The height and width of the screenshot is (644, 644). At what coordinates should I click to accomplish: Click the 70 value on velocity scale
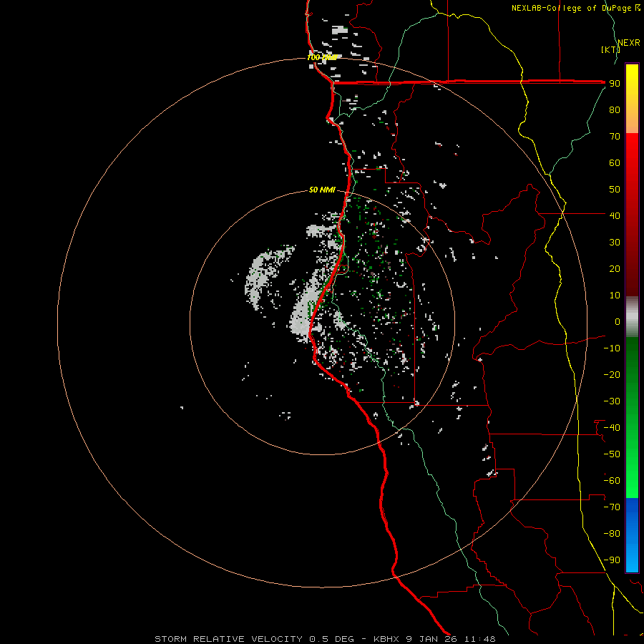pos(615,137)
